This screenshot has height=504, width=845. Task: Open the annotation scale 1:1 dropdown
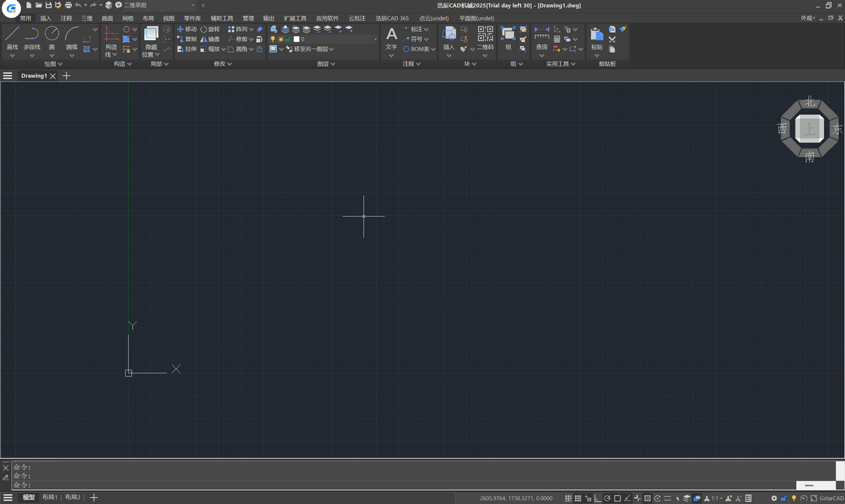pos(716,498)
